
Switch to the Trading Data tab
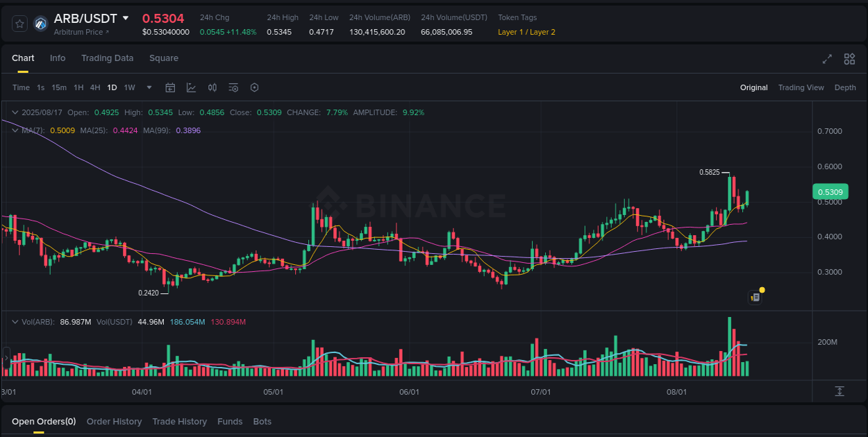[x=107, y=58]
